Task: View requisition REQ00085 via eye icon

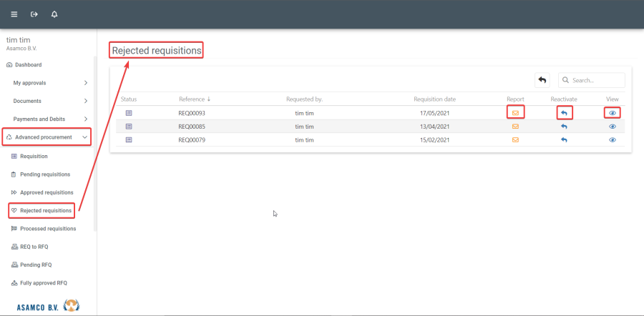Action: [612, 127]
